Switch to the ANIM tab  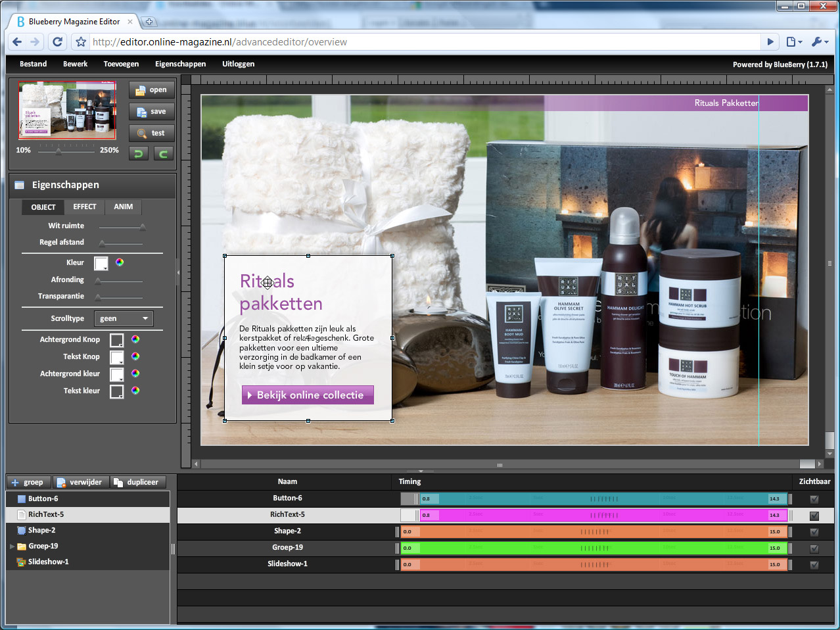pos(123,207)
